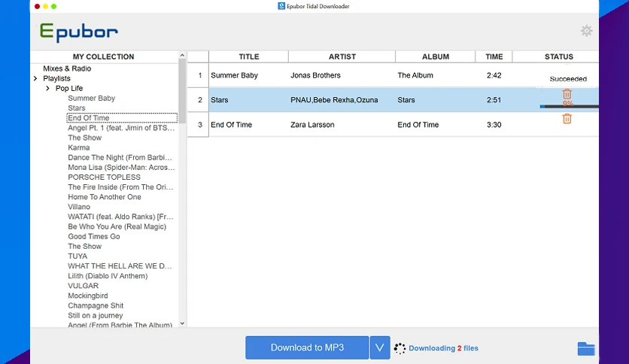The image size is (629, 364).
Task: Click the collection scrollbar thumb
Action: [x=182, y=90]
